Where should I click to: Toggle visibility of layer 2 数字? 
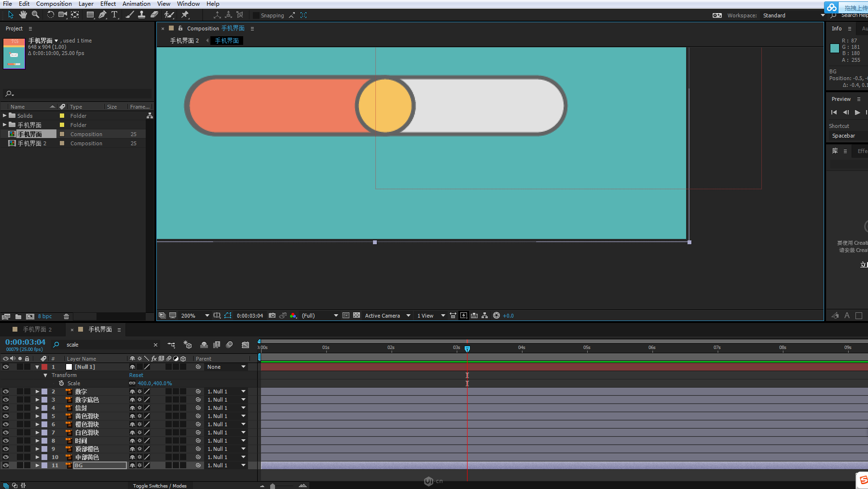[6, 391]
